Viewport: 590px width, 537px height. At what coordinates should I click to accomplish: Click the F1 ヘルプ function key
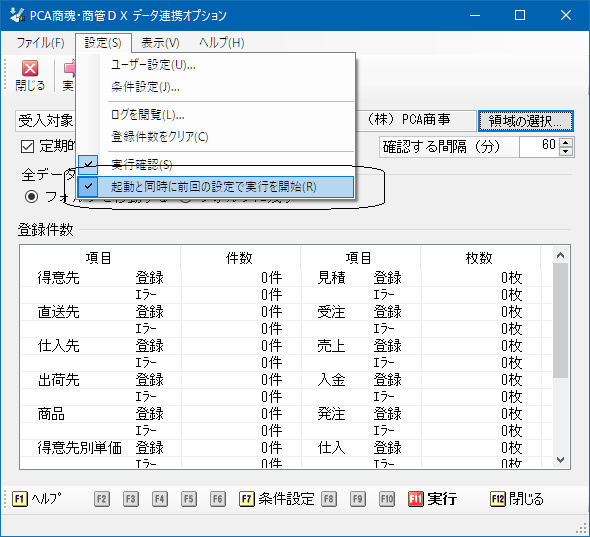tap(36, 499)
